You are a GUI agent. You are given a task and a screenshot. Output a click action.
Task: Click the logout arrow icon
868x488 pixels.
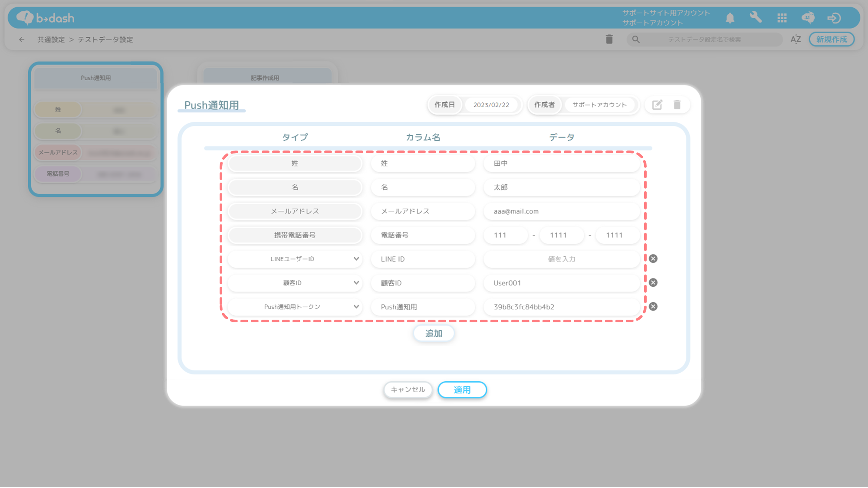[834, 18]
